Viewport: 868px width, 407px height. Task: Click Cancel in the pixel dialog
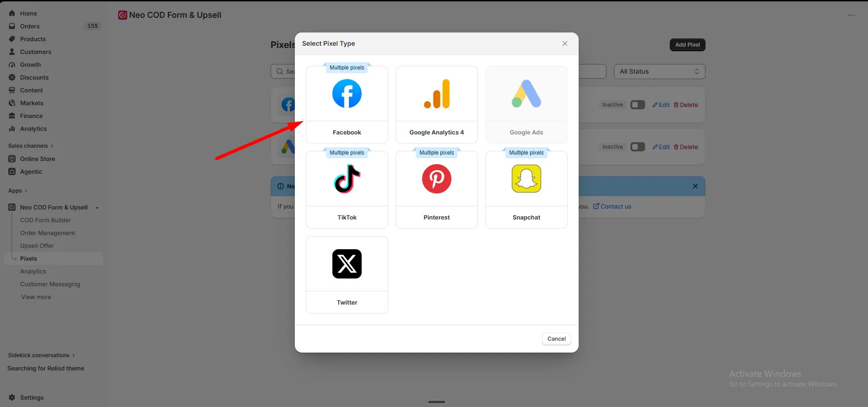click(x=556, y=339)
